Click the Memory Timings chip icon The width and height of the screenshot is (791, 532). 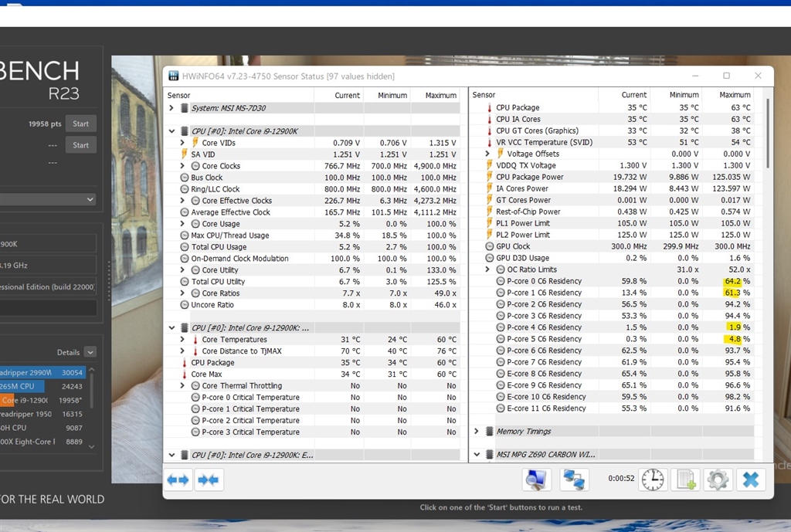[x=489, y=431]
